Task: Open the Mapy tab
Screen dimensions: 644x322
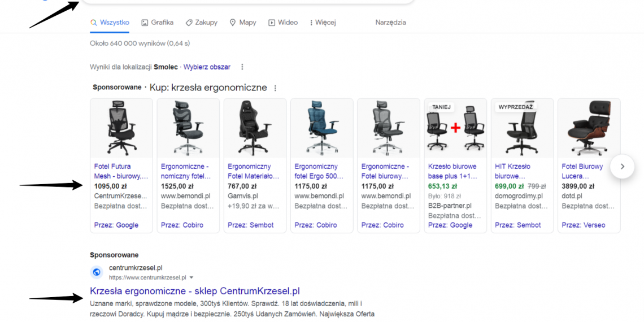Action: pyautogui.click(x=242, y=23)
